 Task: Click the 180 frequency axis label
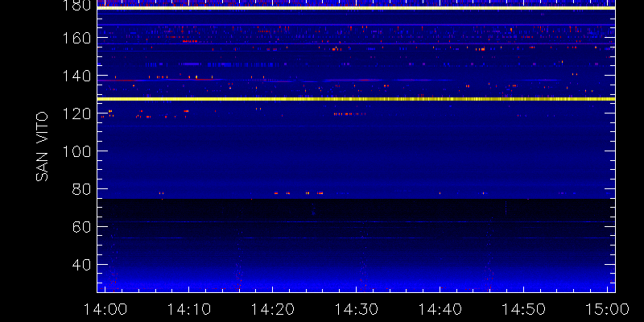coord(76,5)
